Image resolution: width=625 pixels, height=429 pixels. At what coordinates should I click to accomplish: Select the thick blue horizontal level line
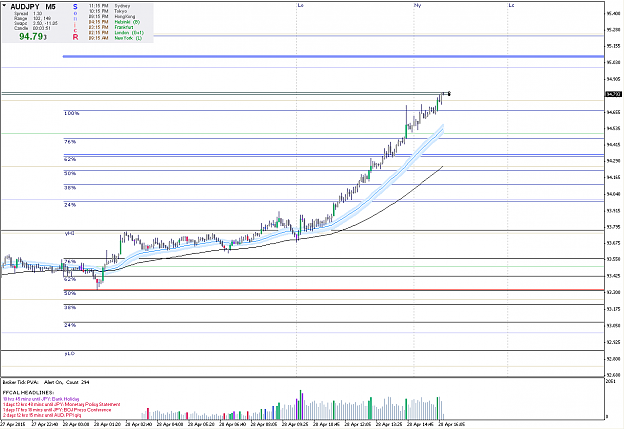pos(333,57)
